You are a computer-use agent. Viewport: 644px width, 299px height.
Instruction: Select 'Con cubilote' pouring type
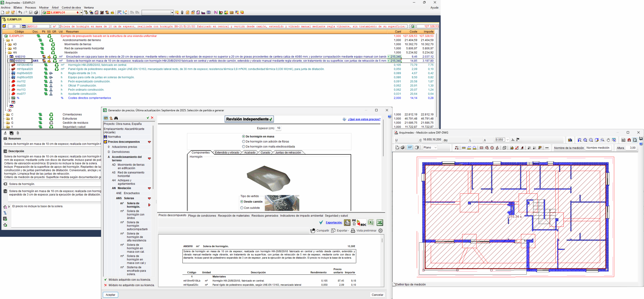(x=242, y=208)
